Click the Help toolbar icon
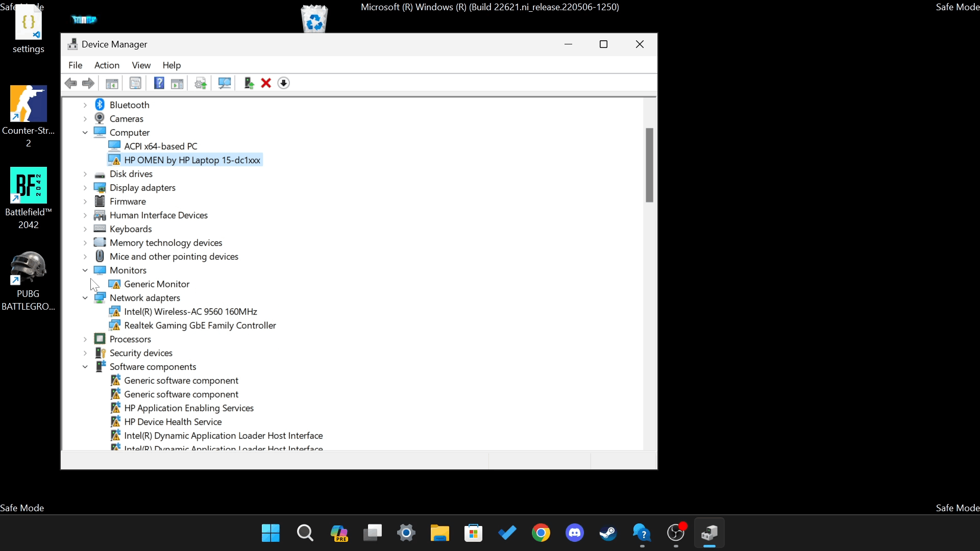Screen dimensions: 980x551 pyautogui.click(x=159, y=83)
